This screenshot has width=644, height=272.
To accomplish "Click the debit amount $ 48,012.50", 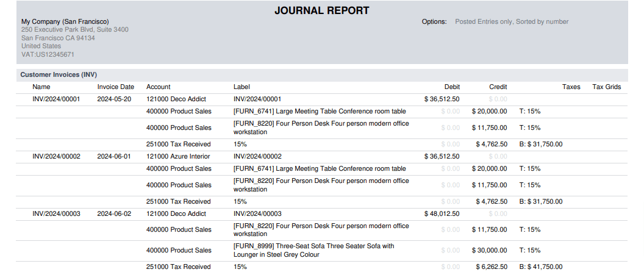I will [442, 213].
